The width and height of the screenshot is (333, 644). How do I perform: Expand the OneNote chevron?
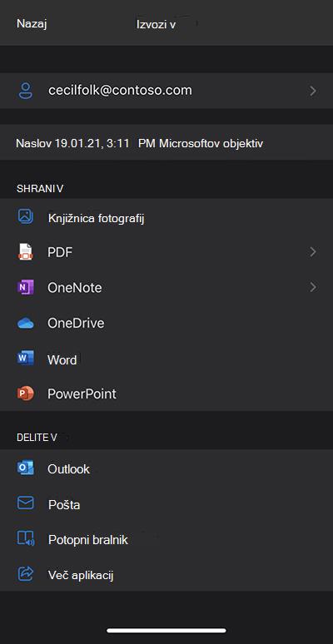[x=313, y=287]
